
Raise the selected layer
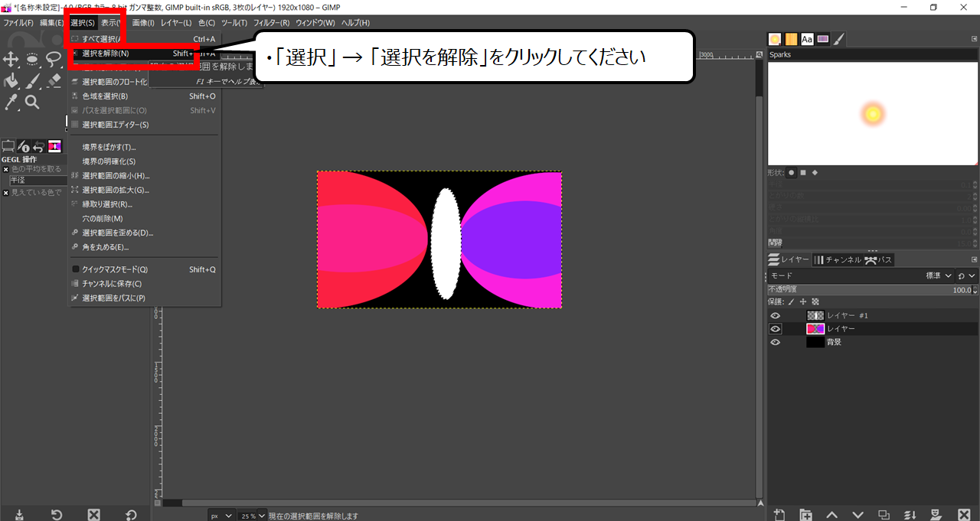click(831, 514)
